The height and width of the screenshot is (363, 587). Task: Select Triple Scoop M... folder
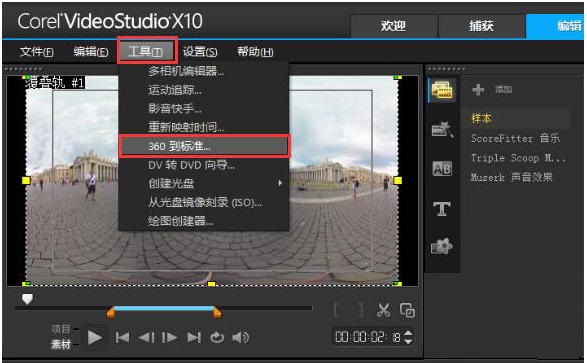[518, 158]
